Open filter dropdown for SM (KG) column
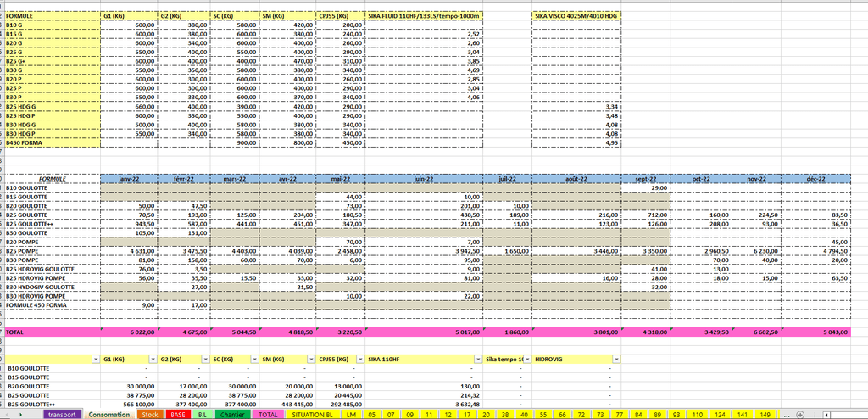This screenshot has height=419, width=868. pyautogui.click(x=311, y=359)
